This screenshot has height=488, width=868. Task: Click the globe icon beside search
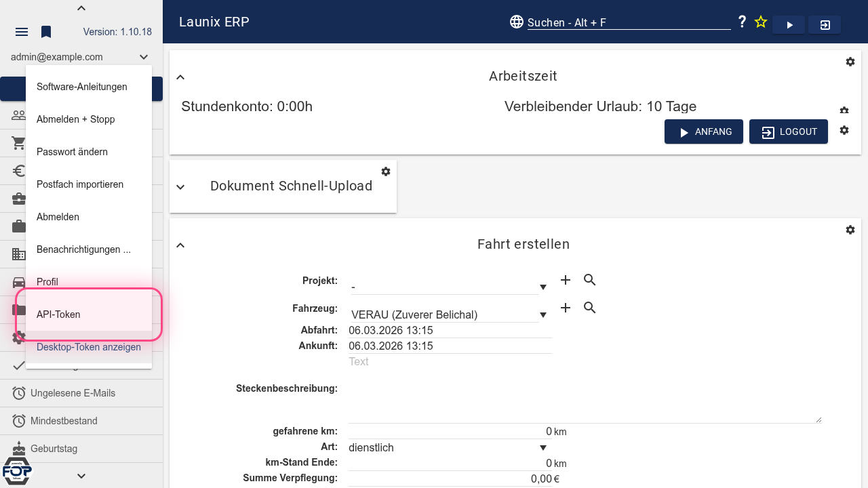coord(517,22)
